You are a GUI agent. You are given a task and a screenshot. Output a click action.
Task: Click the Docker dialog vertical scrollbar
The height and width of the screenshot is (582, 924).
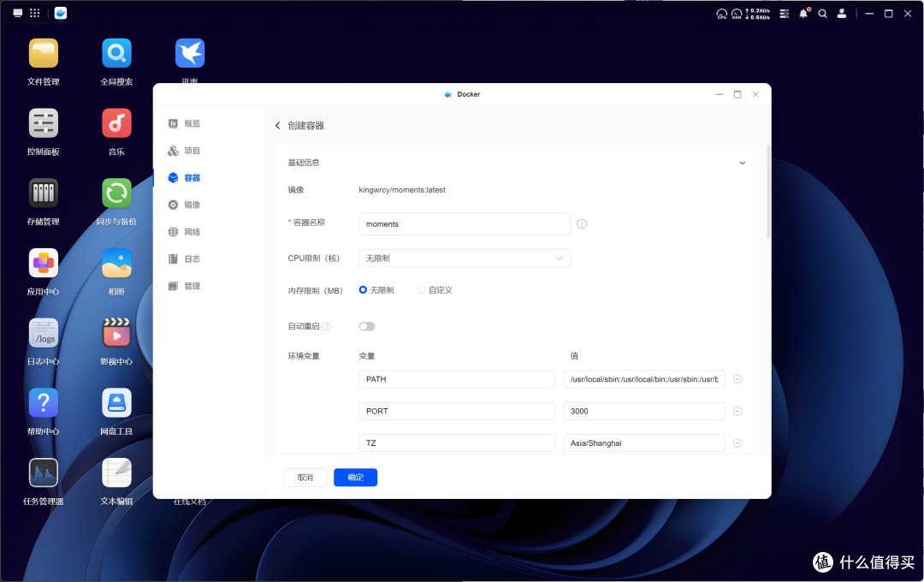pyautogui.click(x=767, y=192)
